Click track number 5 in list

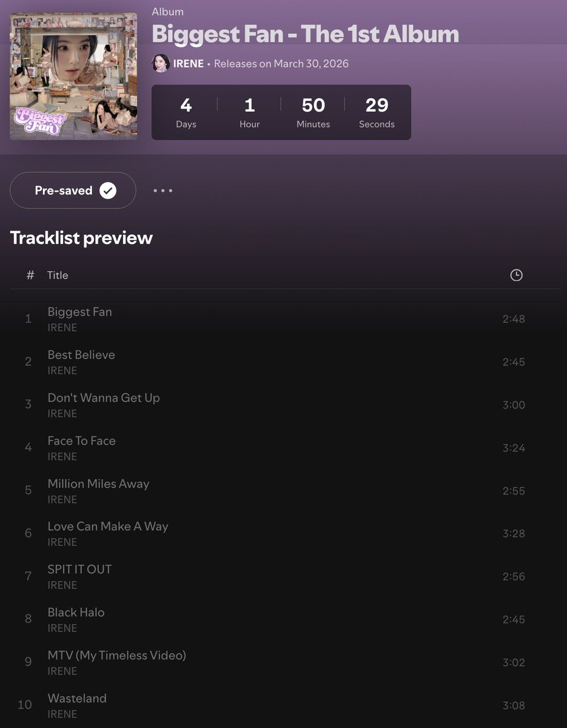click(x=28, y=491)
